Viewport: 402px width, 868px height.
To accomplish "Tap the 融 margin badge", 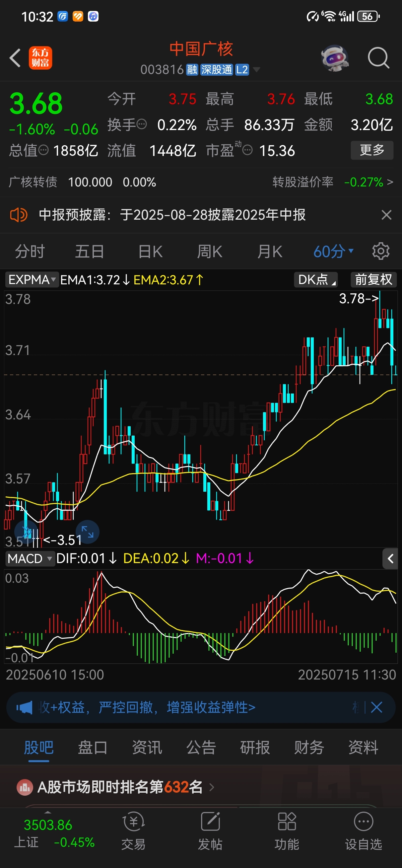I will [x=192, y=70].
